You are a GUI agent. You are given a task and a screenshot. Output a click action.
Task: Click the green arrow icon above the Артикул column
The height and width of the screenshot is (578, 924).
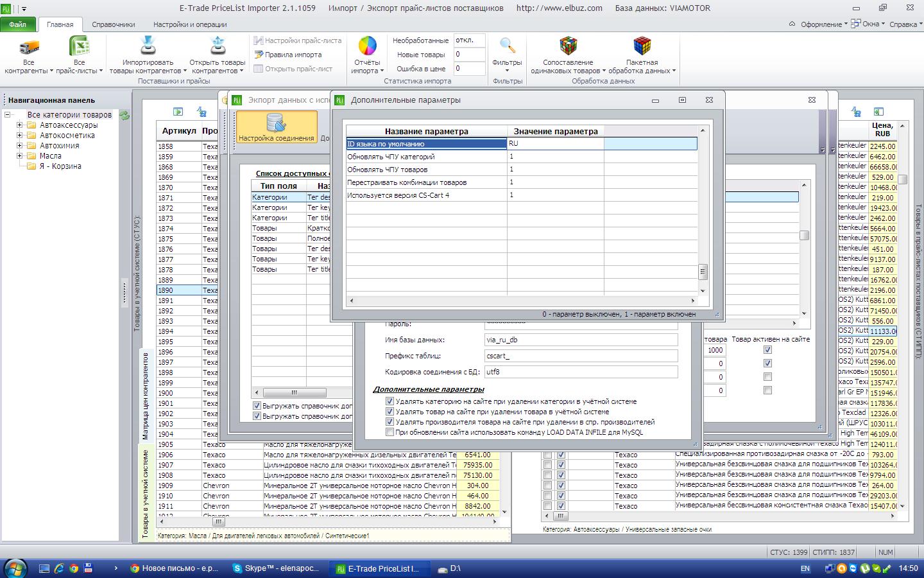178,112
